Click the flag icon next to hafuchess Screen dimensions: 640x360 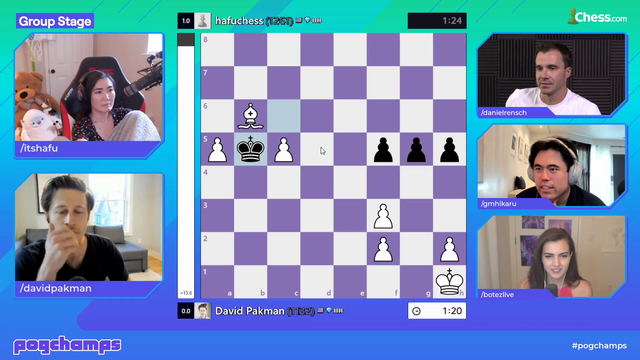coord(299,20)
